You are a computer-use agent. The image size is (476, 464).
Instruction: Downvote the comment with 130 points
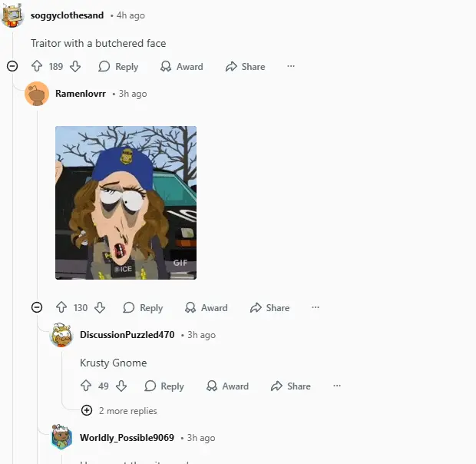tap(100, 308)
